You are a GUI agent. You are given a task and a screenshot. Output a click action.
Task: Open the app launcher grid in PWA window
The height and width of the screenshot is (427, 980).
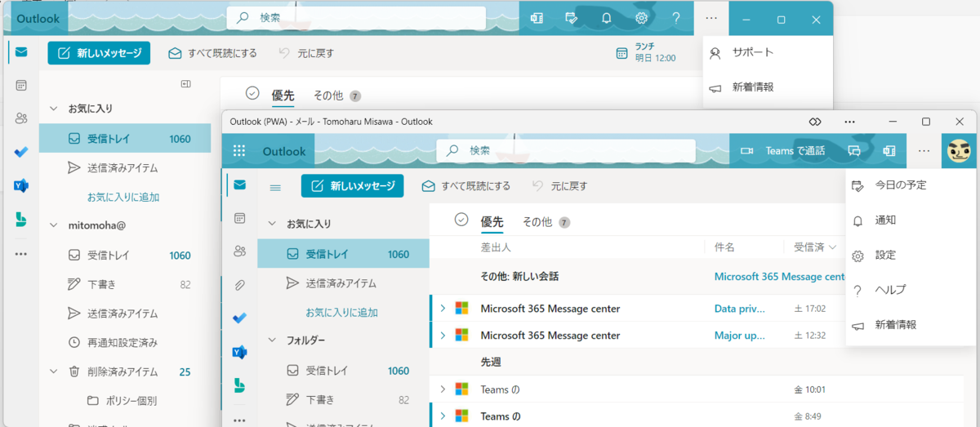pyautogui.click(x=239, y=151)
